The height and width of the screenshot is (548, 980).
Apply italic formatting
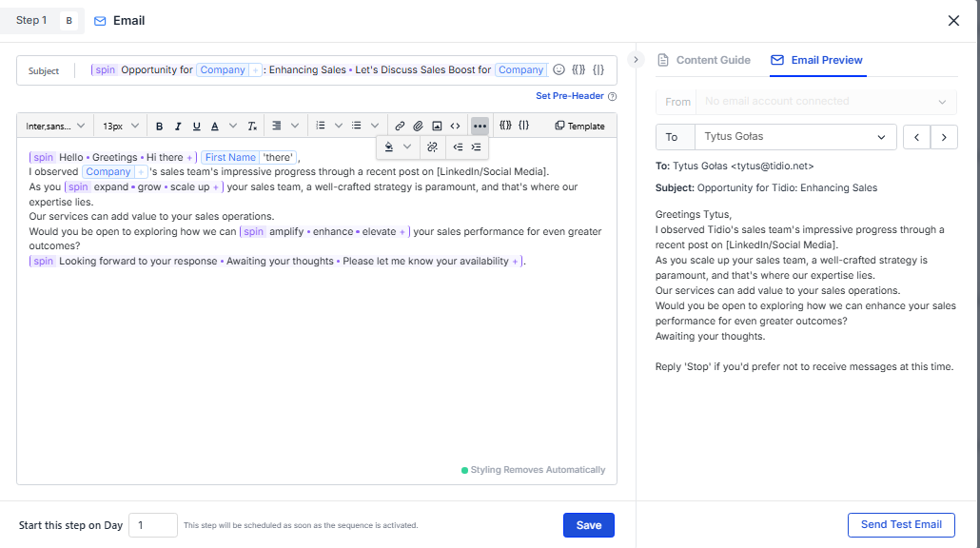[x=178, y=127]
